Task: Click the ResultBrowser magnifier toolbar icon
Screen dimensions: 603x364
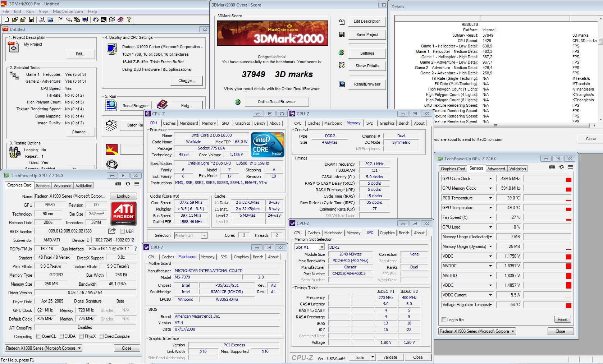Action: click(x=50, y=19)
